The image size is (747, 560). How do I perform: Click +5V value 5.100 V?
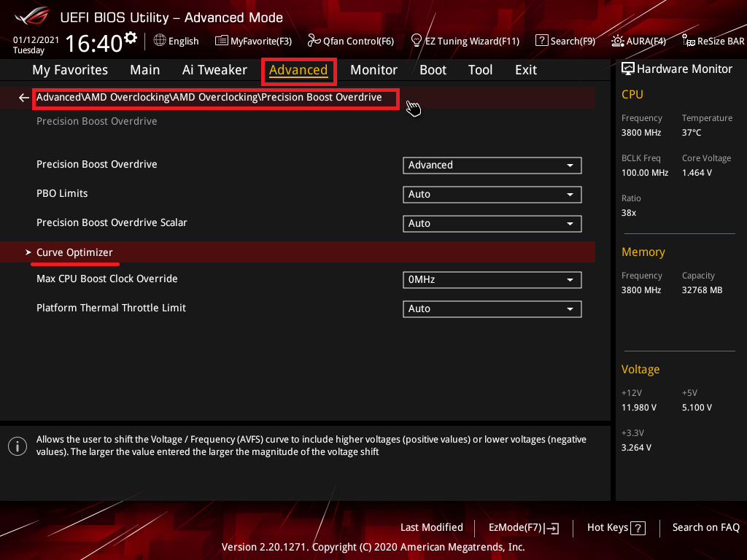tap(697, 407)
